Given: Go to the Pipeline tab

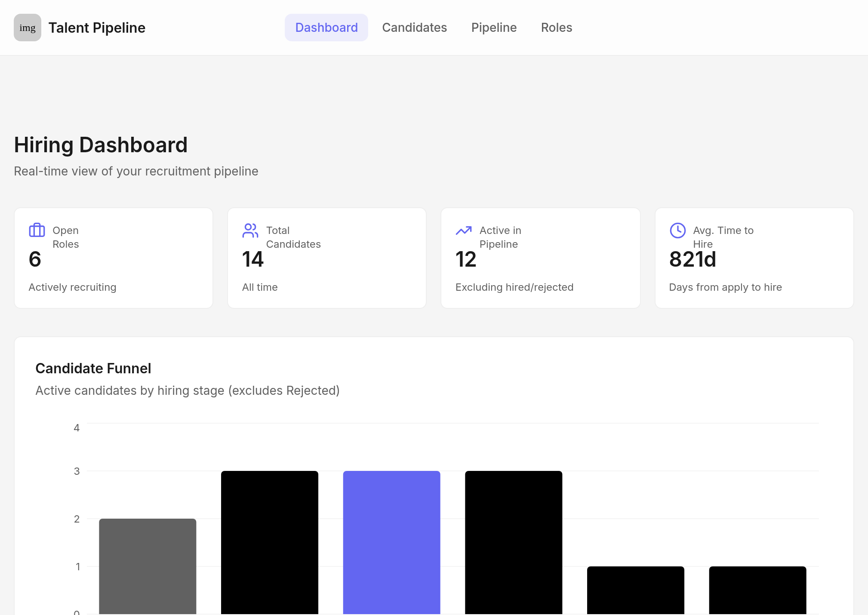Looking at the screenshot, I should point(494,28).
